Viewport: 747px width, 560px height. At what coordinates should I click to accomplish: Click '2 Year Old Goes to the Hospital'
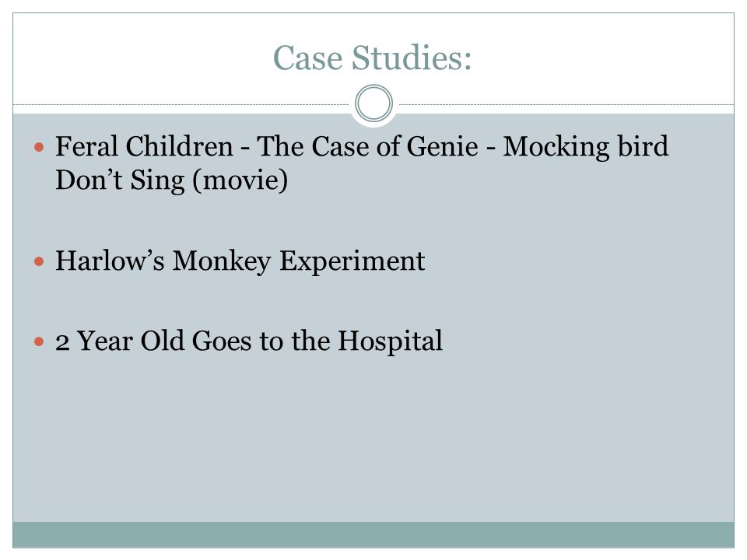(x=249, y=341)
